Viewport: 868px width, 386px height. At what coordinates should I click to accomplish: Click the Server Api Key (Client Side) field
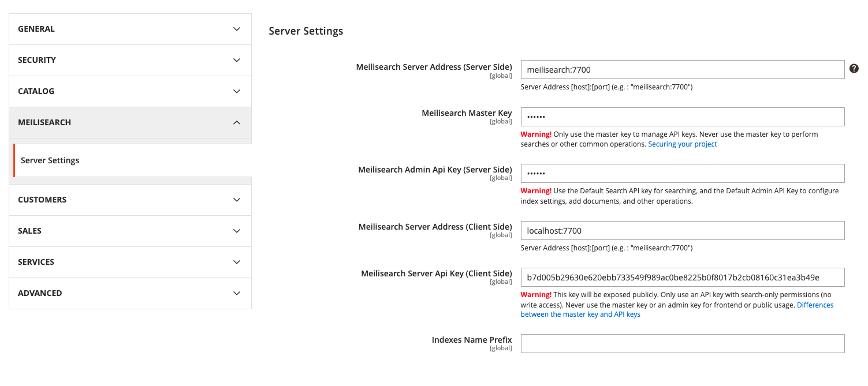tap(683, 277)
